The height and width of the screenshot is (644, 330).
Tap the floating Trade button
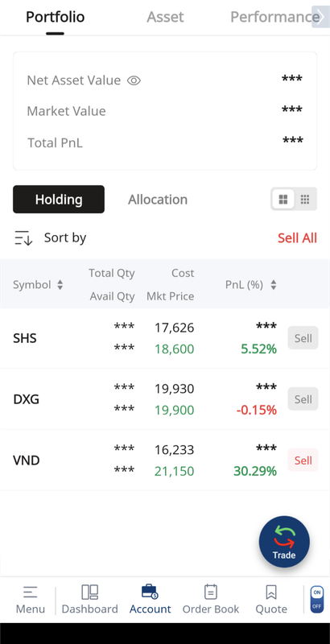coord(284,542)
